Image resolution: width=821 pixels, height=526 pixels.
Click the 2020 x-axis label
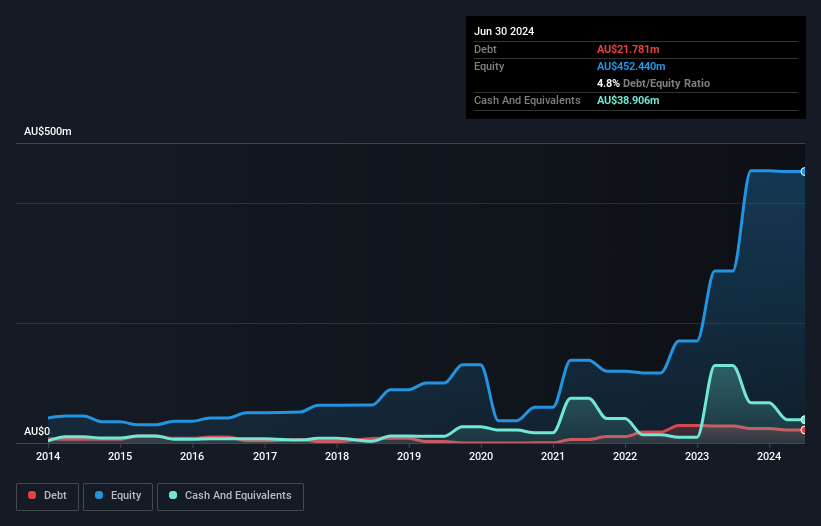pos(481,456)
